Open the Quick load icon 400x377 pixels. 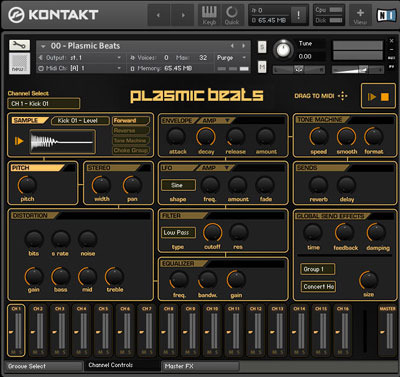(x=232, y=15)
